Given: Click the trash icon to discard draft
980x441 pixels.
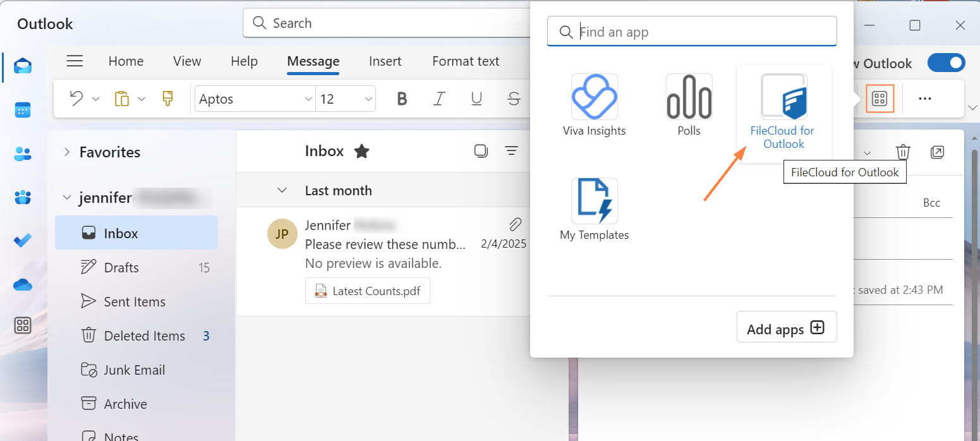Looking at the screenshot, I should tap(903, 152).
